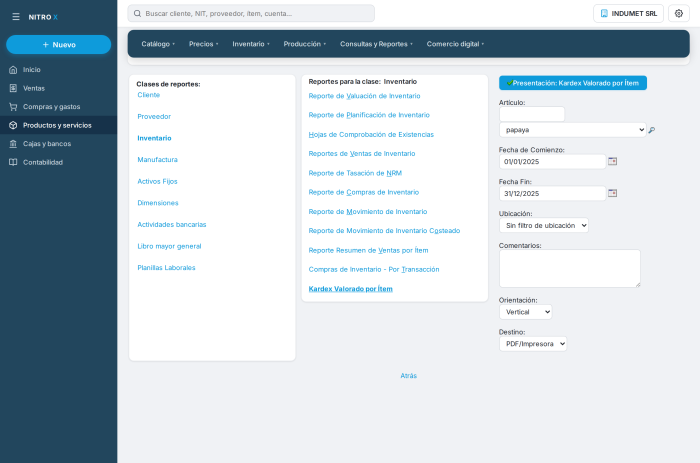Open the Ubicación filter dropdown
700x463 pixels.
tap(544, 225)
